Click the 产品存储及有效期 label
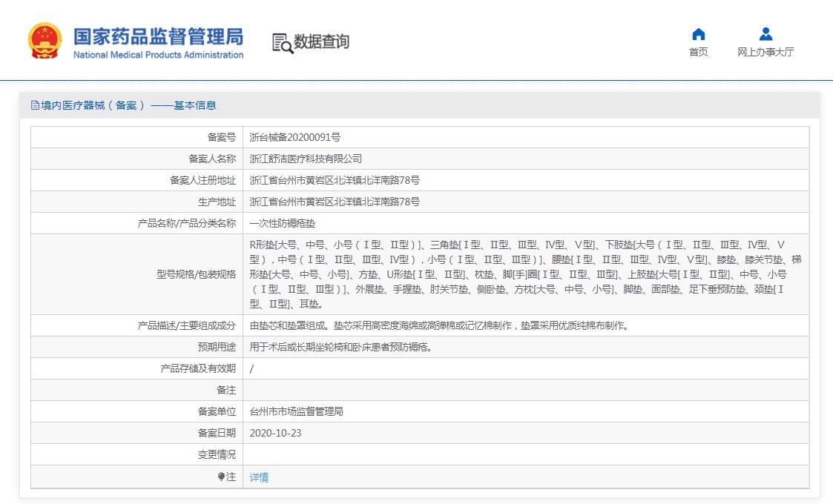The image size is (833, 504). click(x=197, y=368)
